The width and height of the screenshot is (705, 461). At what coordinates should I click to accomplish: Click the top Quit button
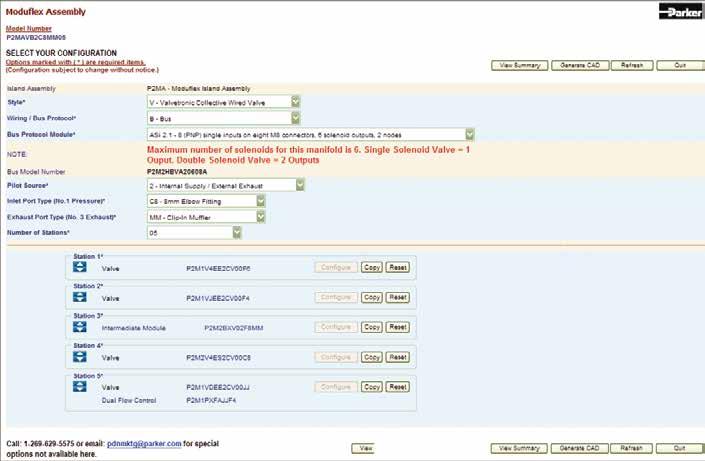(x=680, y=65)
